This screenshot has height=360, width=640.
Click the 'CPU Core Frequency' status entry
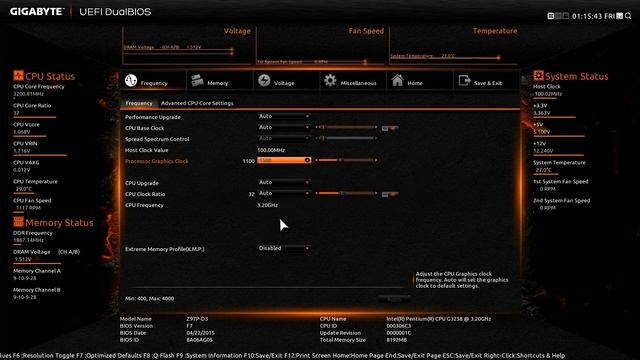[x=39, y=90]
